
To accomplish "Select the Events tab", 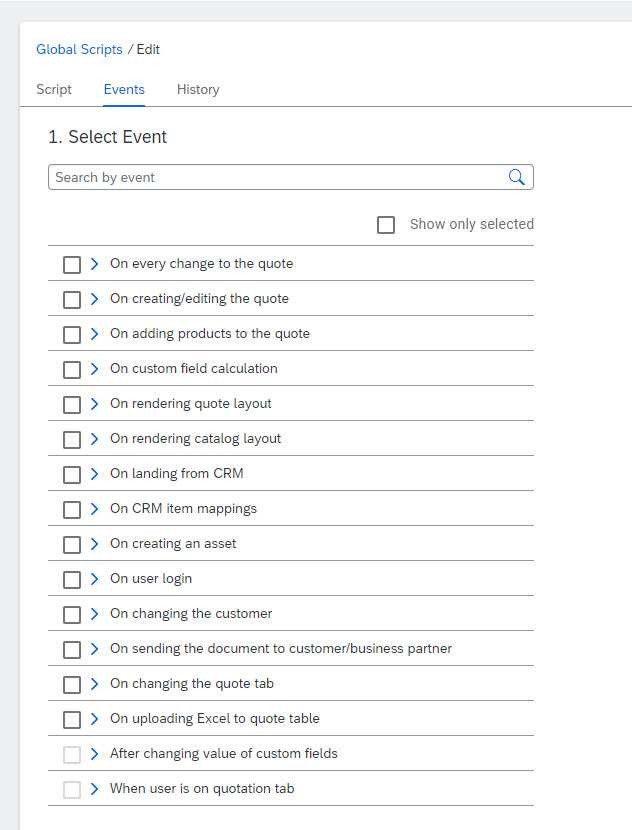I will [124, 89].
